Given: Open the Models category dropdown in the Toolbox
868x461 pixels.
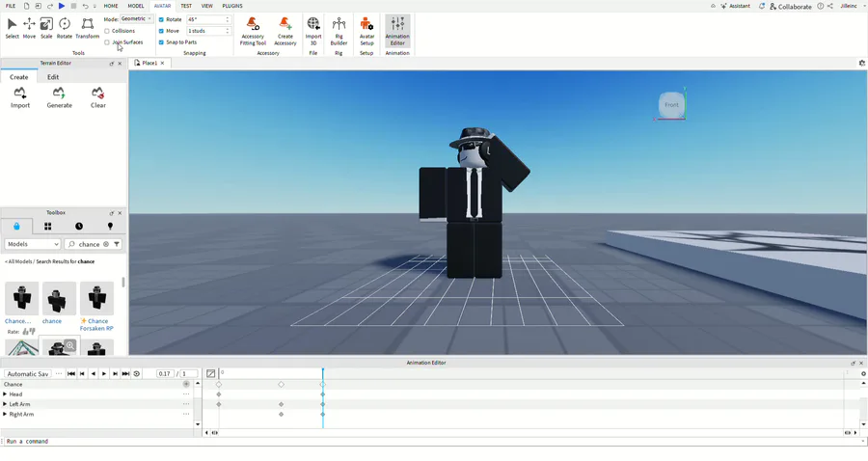Looking at the screenshot, I should point(33,244).
